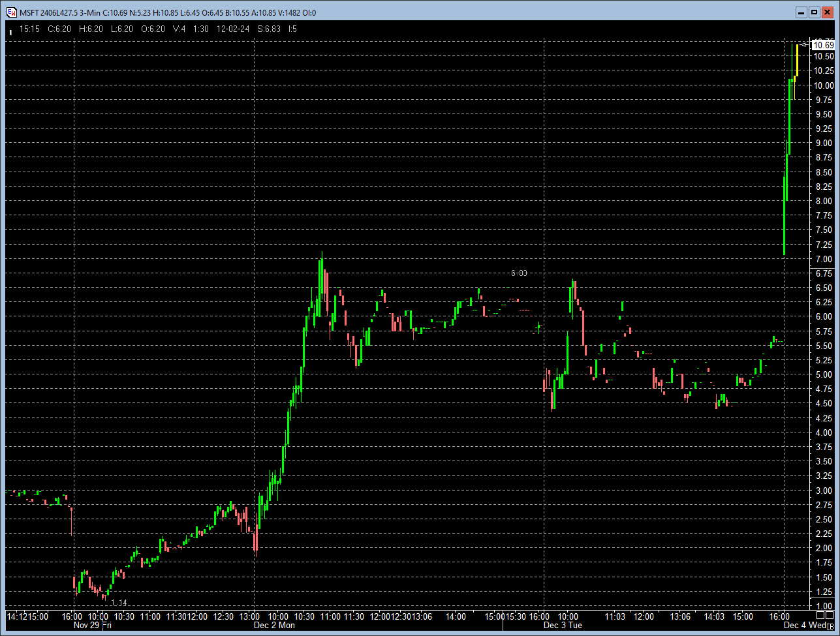Click the 13:00 label on the time axis

click(x=250, y=616)
